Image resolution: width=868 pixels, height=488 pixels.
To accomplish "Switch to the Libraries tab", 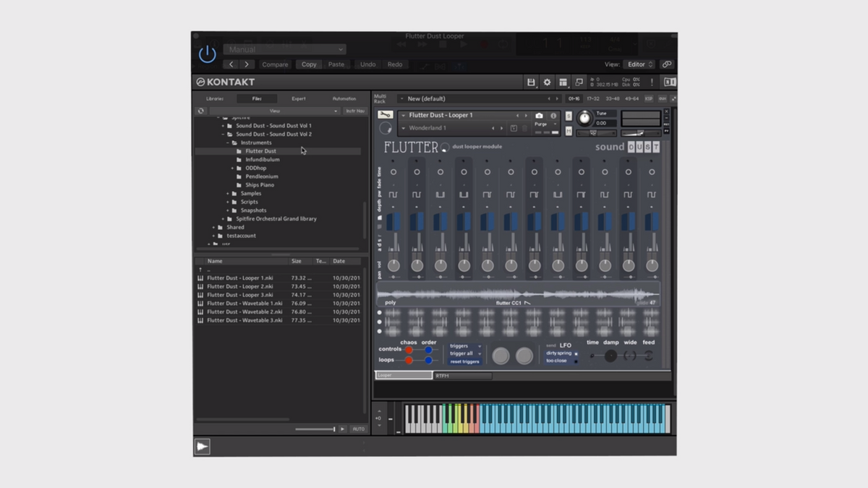I will [215, 98].
